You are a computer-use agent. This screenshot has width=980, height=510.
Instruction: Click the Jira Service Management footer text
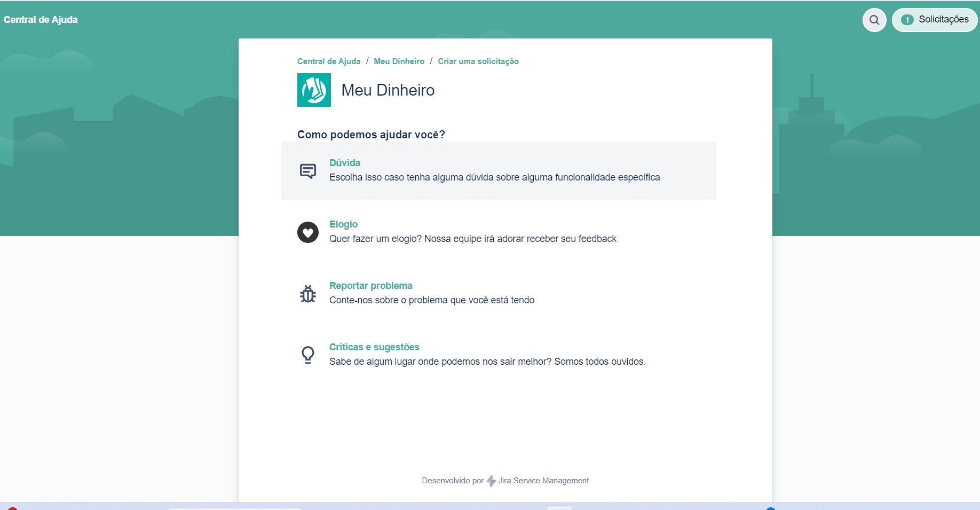pos(543,481)
